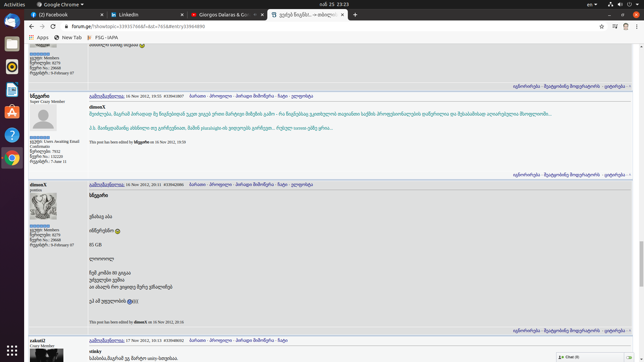Open Thunderbird from the dock
Image resolution: width=644 pixels, height=362 pixels.
click(12, 21)
